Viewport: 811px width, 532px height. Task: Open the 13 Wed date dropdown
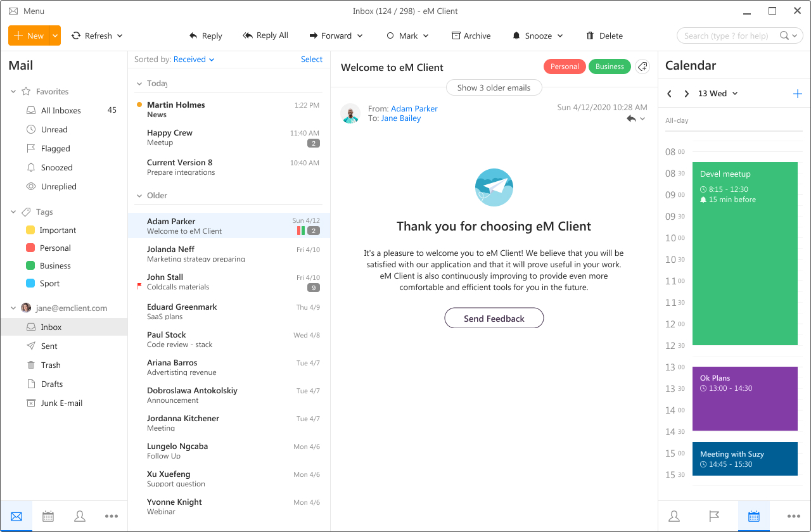tap(718, 94)
